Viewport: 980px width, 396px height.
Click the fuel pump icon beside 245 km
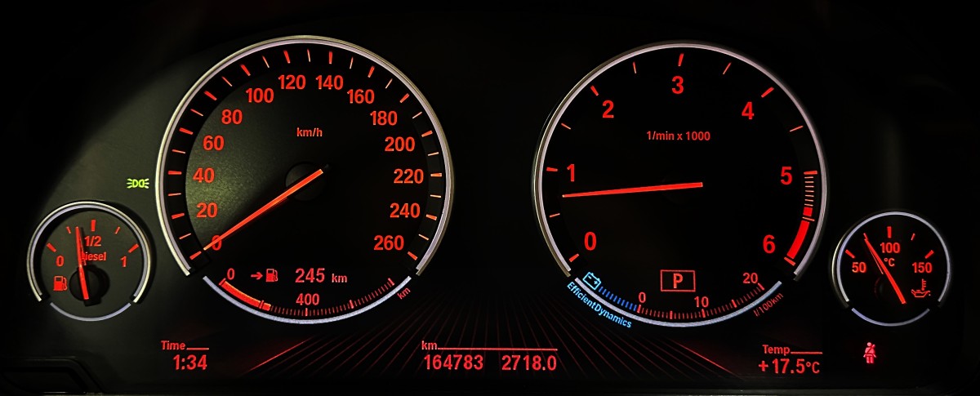[x=271, y=275]
